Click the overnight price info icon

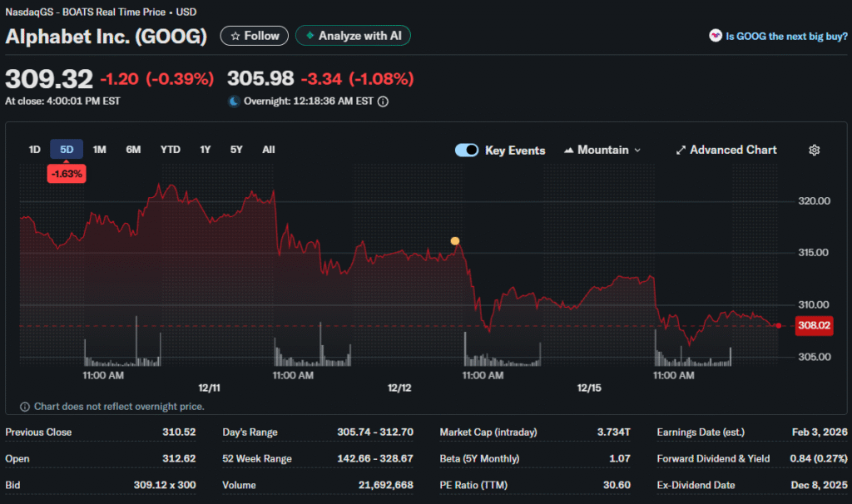pos(383,101)
